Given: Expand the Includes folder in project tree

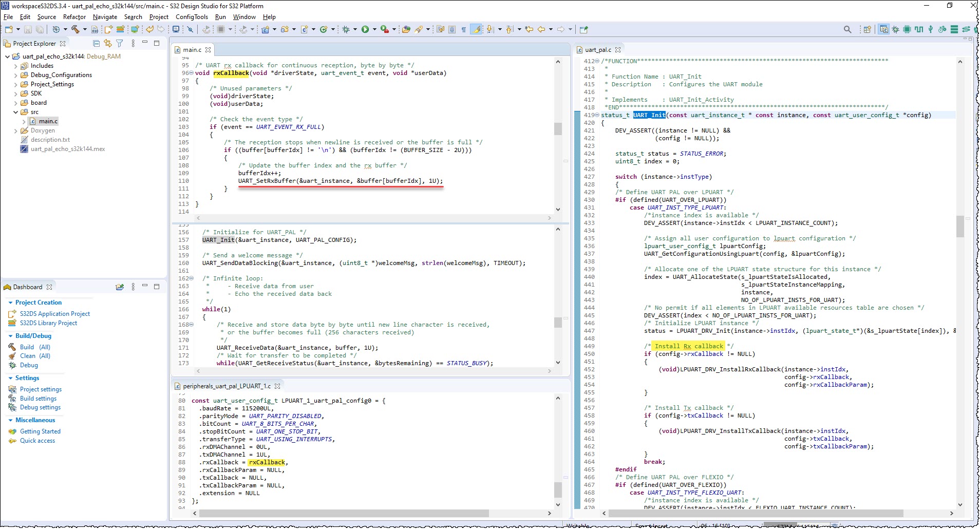Looking at the screenshot, I should (x=16, y=66).
